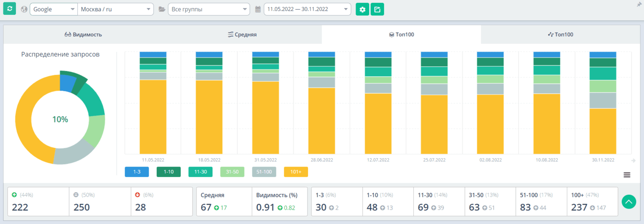
Task: Toggle the 101+ legend series
Action: [x=296, y=172]
